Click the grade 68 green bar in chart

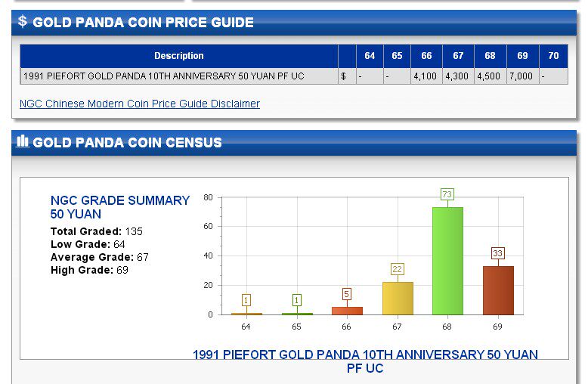point(447,261)
